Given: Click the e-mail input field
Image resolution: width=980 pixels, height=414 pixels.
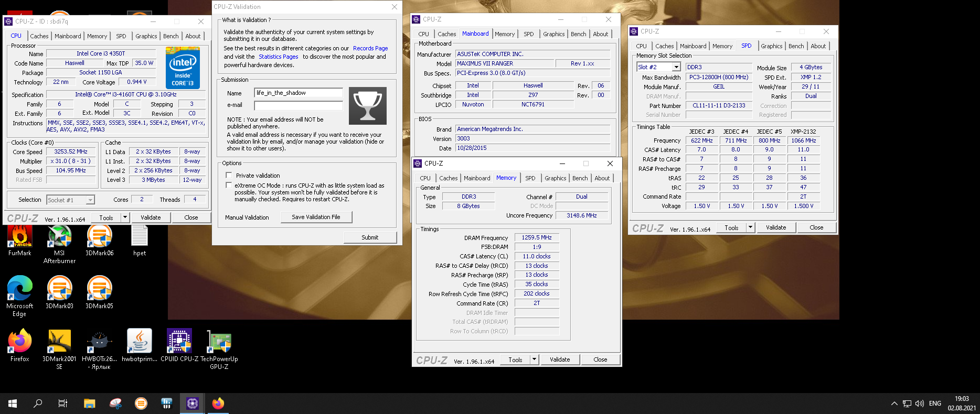Looking at the screenshot, I should click(299, 105).
